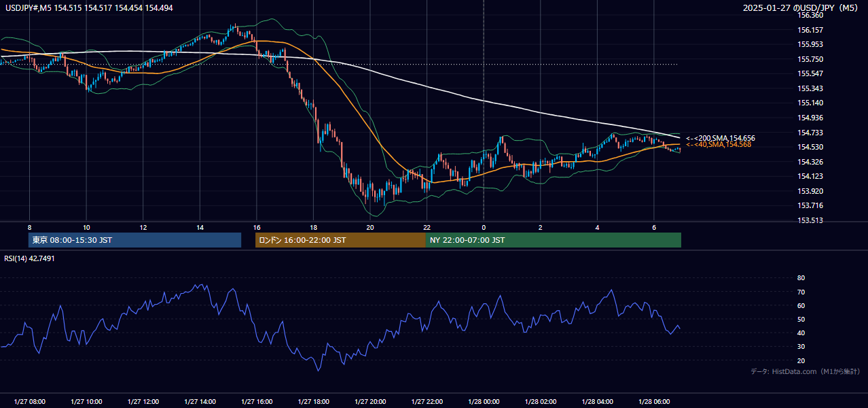Click hour 8 tick under price chart
The width and height of the screenshot is (868, 408).
click(29, 227)
